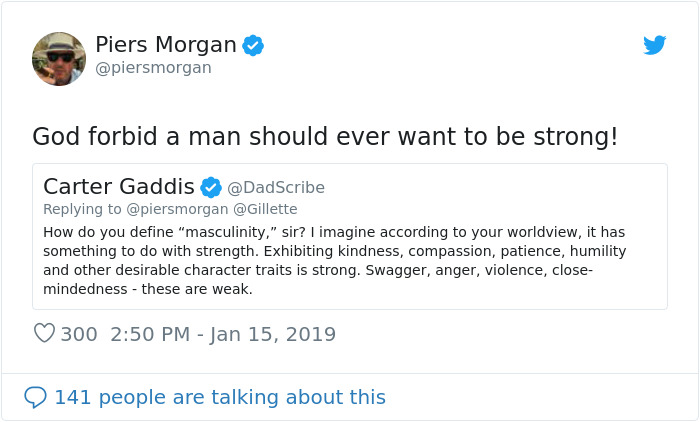Viewport: 700px width, 422px height.
Task: Click @piersmorgan in the replying-to line
Action: click(x=177, y=209)
